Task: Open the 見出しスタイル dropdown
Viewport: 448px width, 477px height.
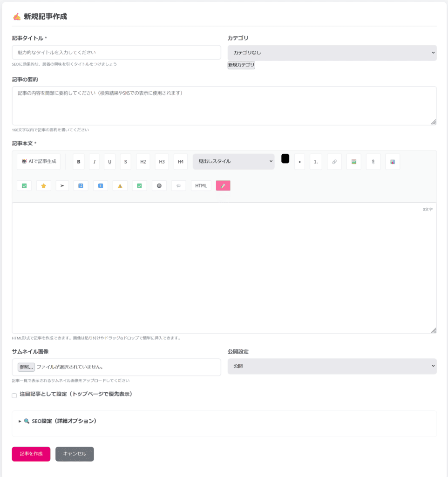Action: (x=233, y=162)
